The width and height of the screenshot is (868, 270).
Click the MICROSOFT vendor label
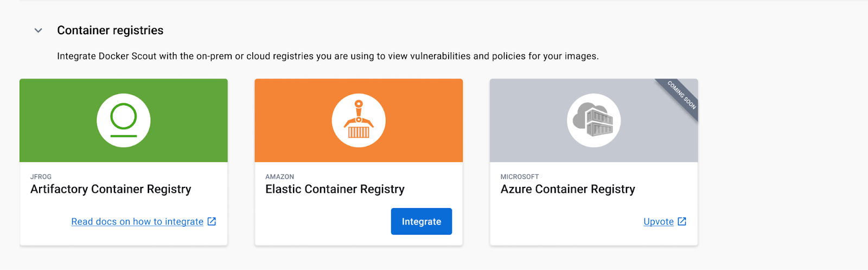[520, 177]
